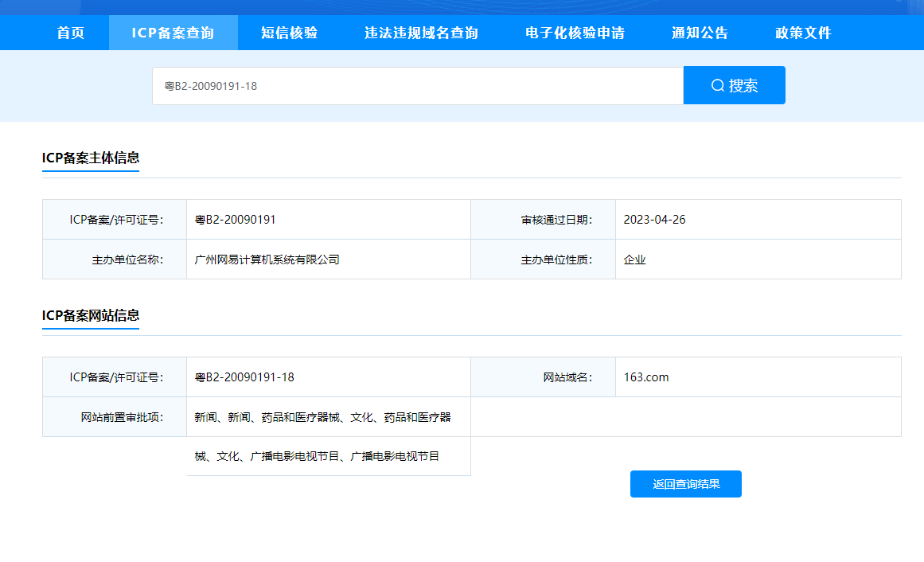Click the blue 搜索 button
The height and width of the screenshot is (562, 924).
(734, 84)
